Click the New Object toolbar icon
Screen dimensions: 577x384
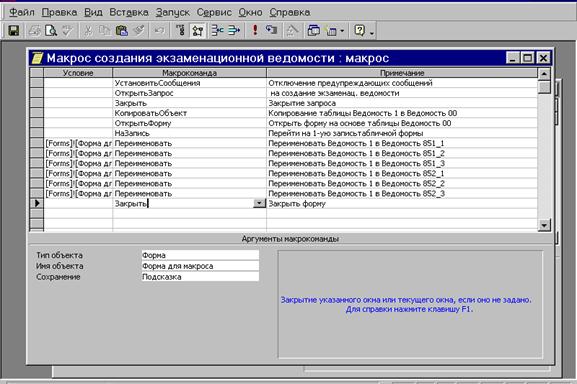pyautogui.click(x=331, y=31)
